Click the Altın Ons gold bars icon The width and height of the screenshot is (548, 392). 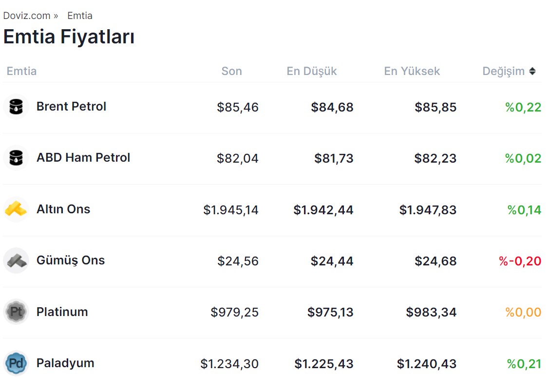pyautogui.click(x=16, y=209)
